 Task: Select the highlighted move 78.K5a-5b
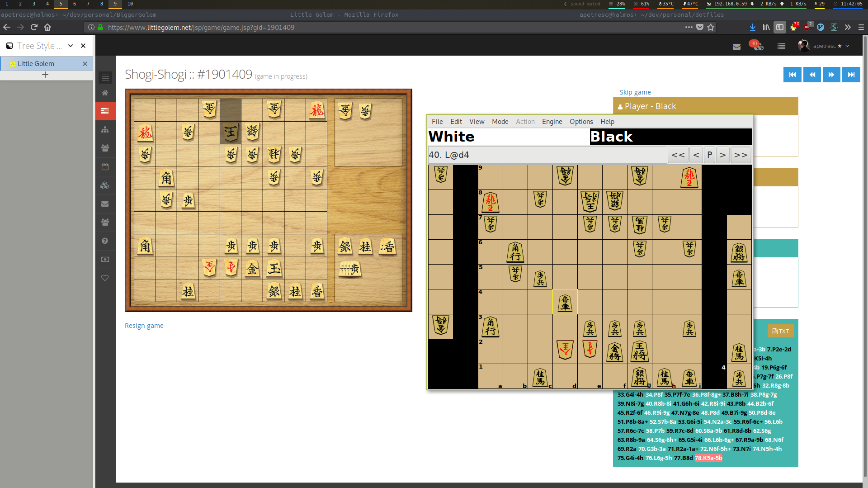[x=708, y=458]
